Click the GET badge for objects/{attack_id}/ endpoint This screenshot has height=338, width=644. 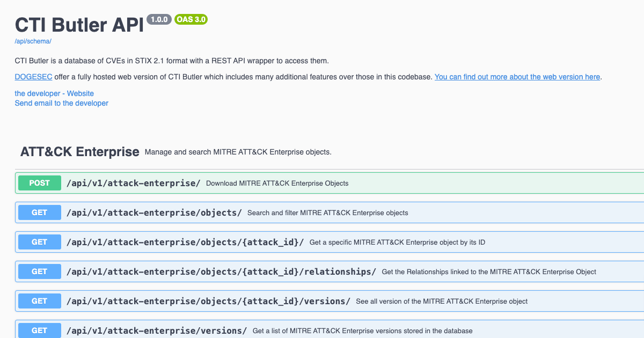pos(40,242)
